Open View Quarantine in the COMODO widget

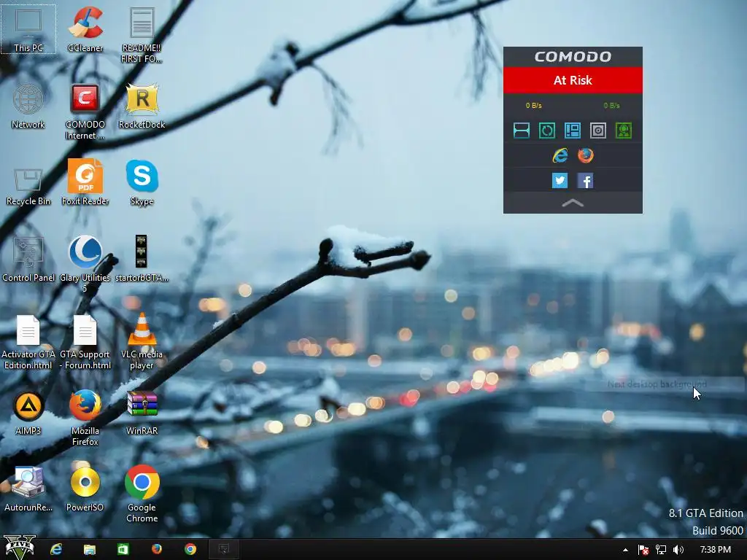click(598, 131)
